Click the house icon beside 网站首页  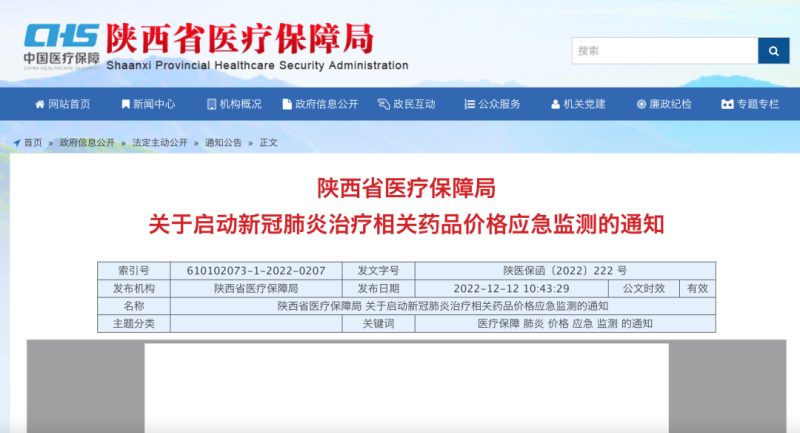click(x=40, y=104)
